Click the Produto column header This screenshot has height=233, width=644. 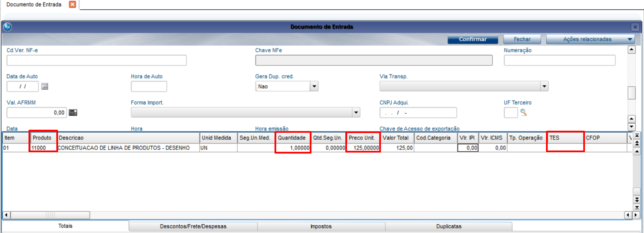[x=43, y=138]
